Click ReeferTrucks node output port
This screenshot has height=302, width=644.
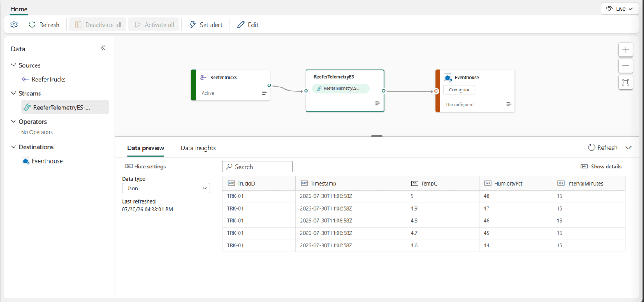pos(269,85)
